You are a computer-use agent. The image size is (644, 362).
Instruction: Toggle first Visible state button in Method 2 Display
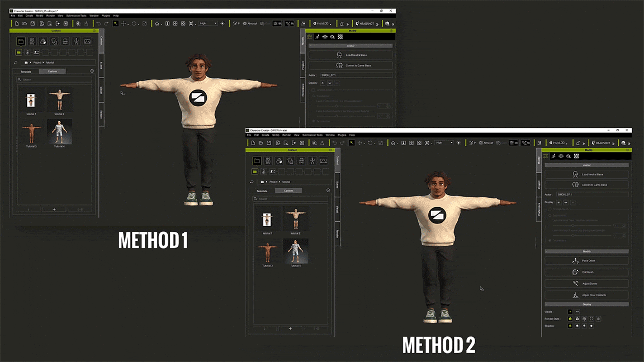point(570,312)
